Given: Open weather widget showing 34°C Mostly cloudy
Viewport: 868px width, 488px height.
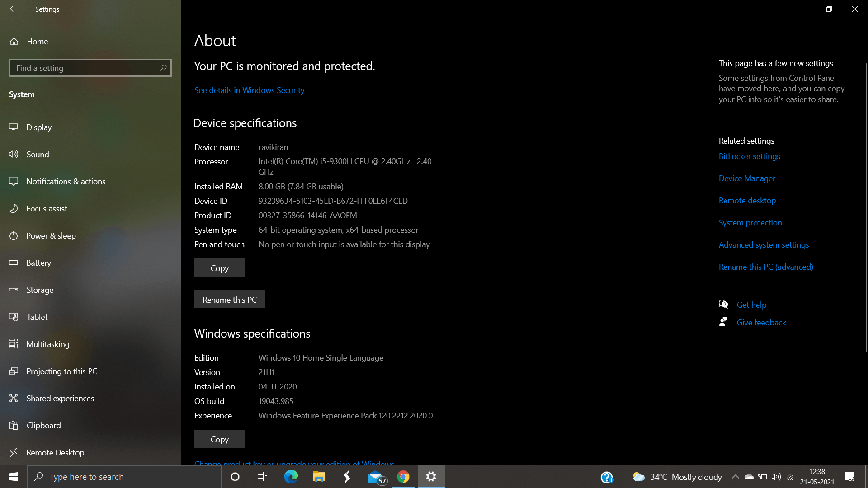Looking at the screenshot, I should point(677,477).
